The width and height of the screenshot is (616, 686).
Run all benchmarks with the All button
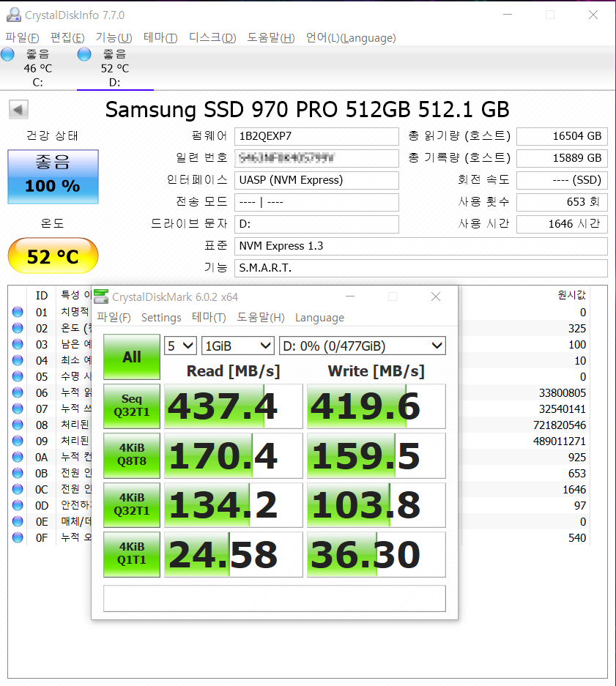coord(132,357)
